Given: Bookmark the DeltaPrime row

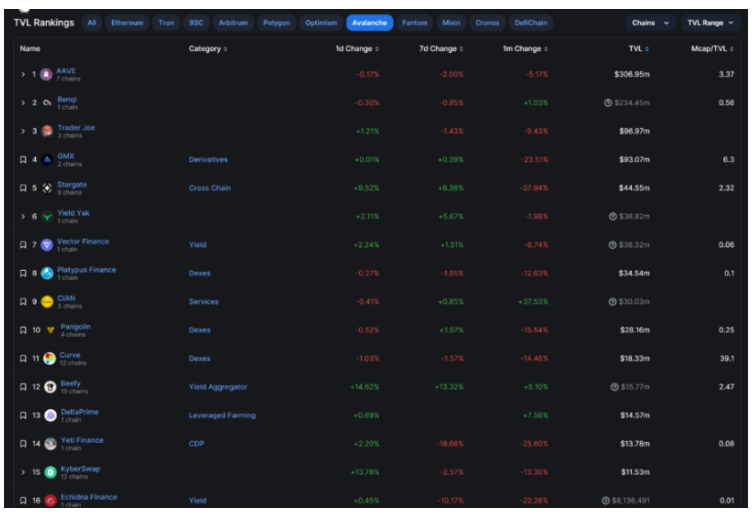Looking at the screenshot, I should pyautogui.click(x=23, y=416).
